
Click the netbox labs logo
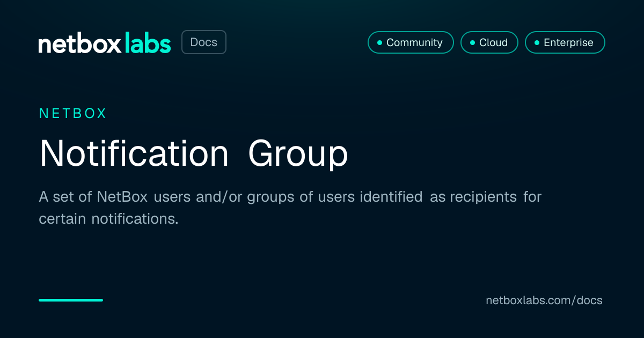pyautogui.click(x=105, y=43)
